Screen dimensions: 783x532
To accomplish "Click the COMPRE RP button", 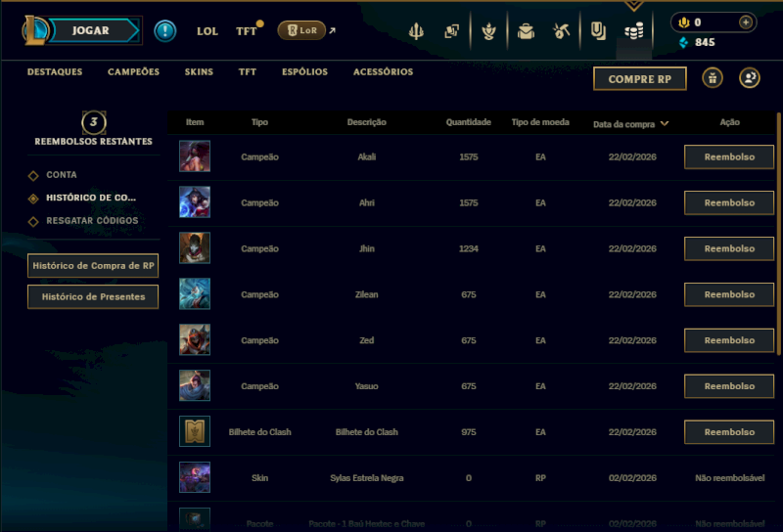I will click(x=640, y=79).
